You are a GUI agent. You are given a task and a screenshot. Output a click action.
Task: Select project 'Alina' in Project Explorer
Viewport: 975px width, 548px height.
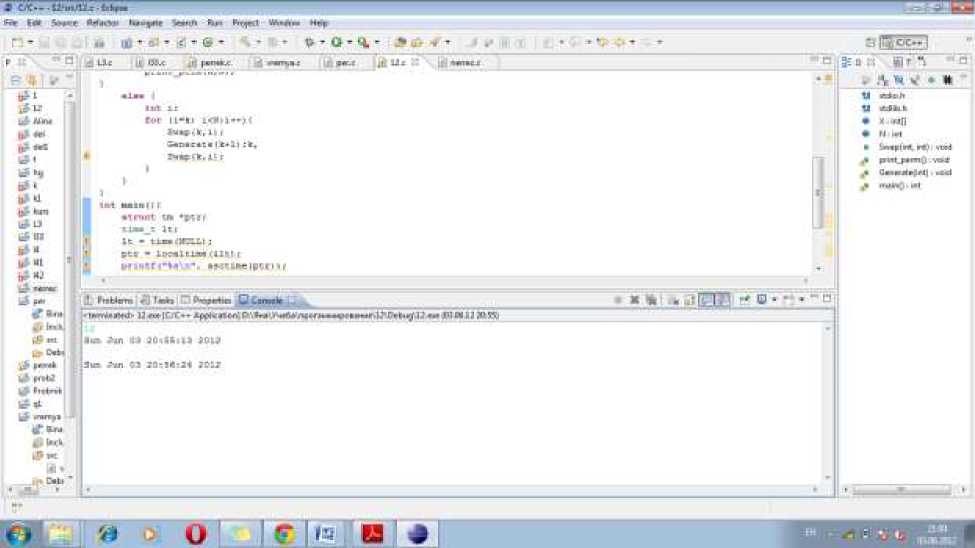[36, 121]
